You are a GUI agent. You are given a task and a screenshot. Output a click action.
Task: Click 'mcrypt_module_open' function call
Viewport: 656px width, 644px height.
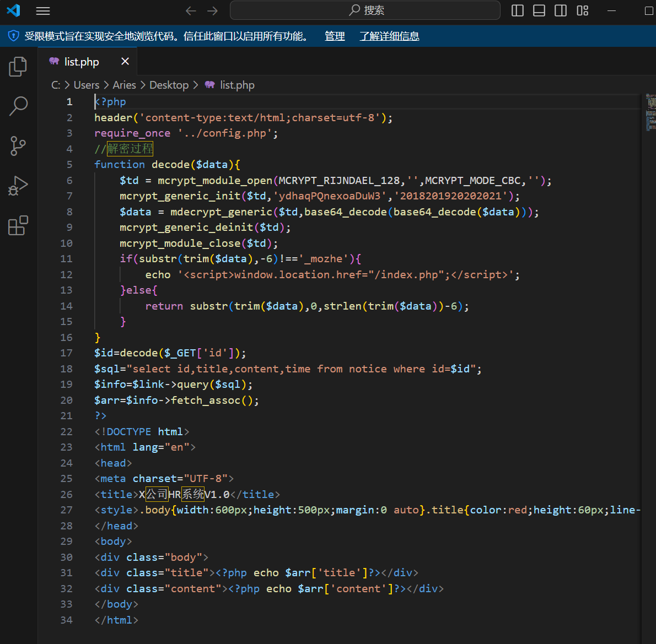pyautogui.click(x=215, y=181)
